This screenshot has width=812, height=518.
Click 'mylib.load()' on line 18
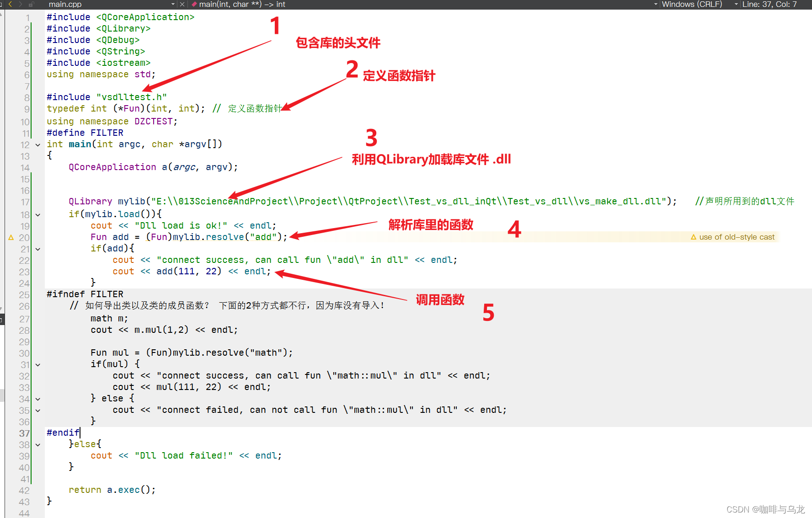[x=118, y=214]
